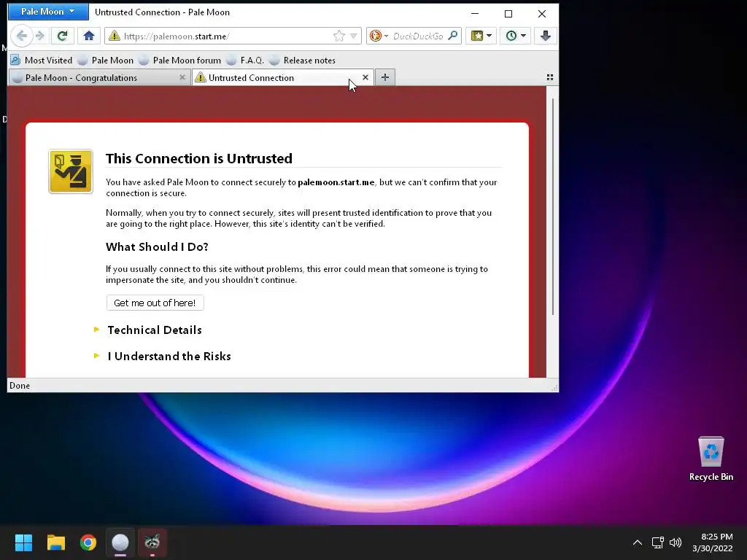This screenshot has height=560, width=747.
Task: Maximize the Pale Moon window
Action: tap(508, 13)
